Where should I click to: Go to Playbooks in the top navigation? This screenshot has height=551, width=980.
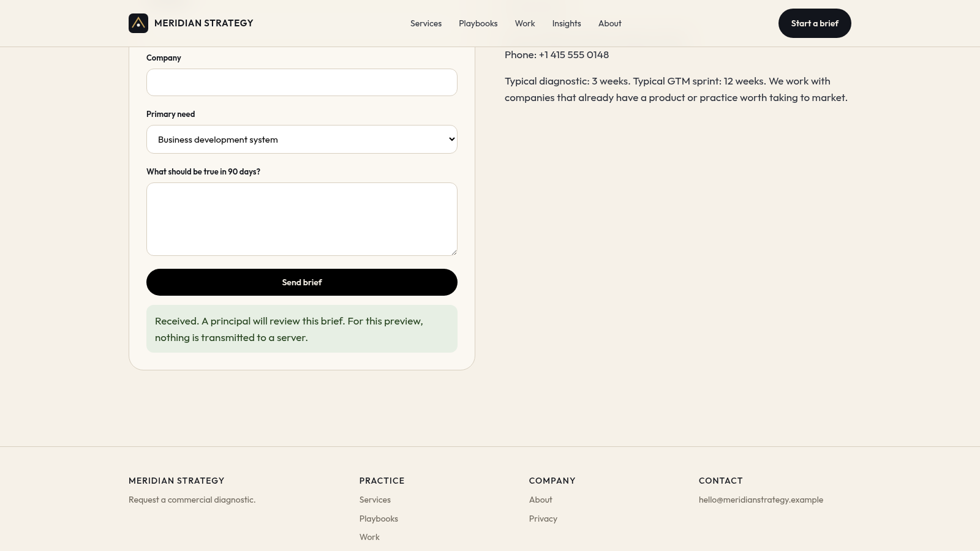click(478, 23)
